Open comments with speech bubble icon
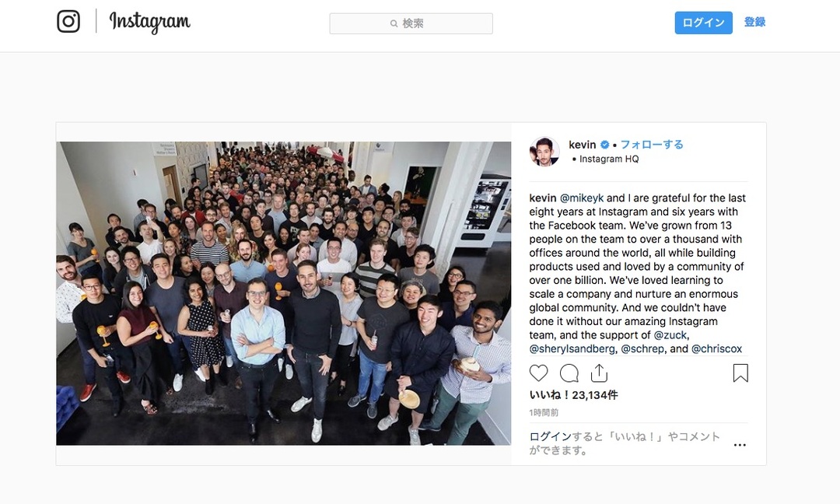The height and width of the screenshot is (504, 840). click(x=569, y=373)
